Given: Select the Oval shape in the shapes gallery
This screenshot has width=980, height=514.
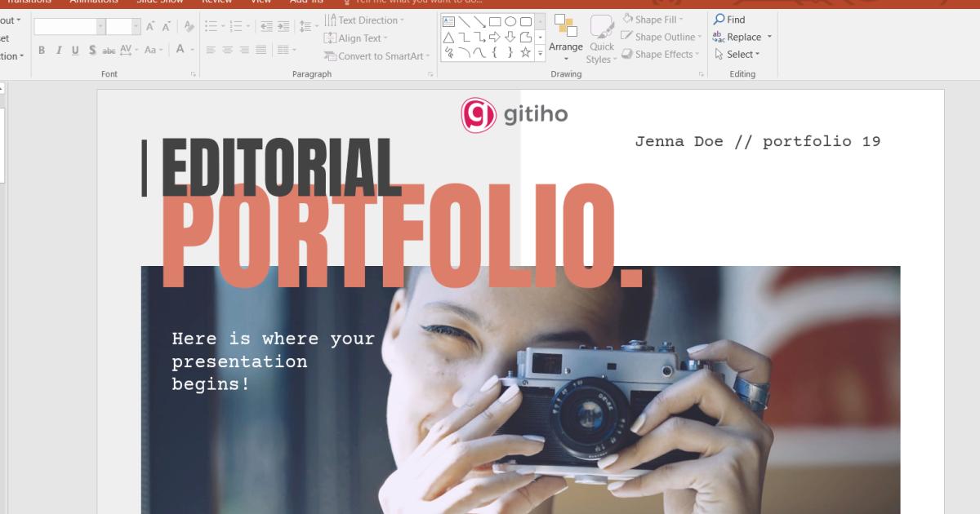Looking at the screenshot, I should pos(510,21).
